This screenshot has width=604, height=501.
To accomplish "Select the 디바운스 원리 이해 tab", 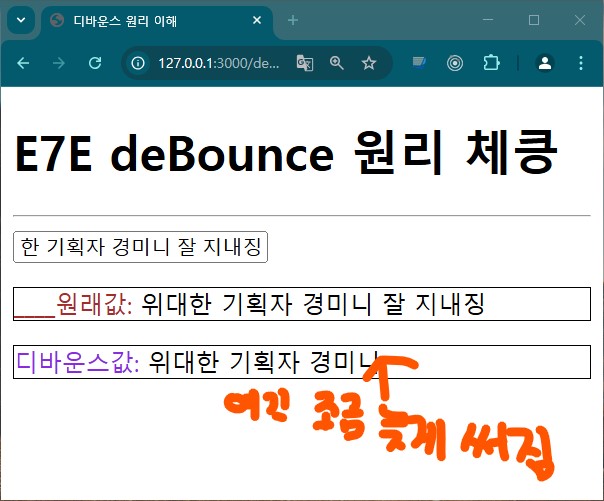I will point(156,21).
